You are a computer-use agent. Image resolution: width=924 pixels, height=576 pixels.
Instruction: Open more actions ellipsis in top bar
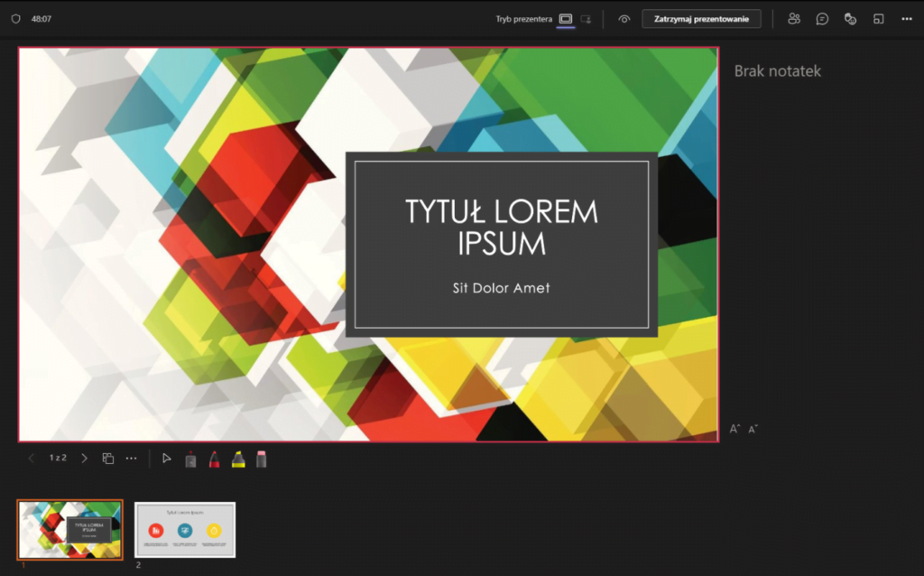[x=907, y=19]
